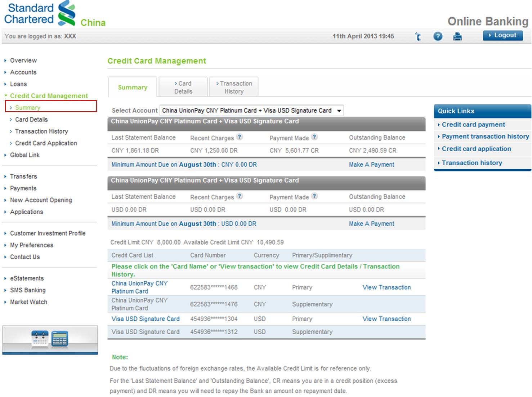The width and height of the screenshot is (532, 397).
Task: Click help icon beside USD Payment Made
Action: [314, 196]
